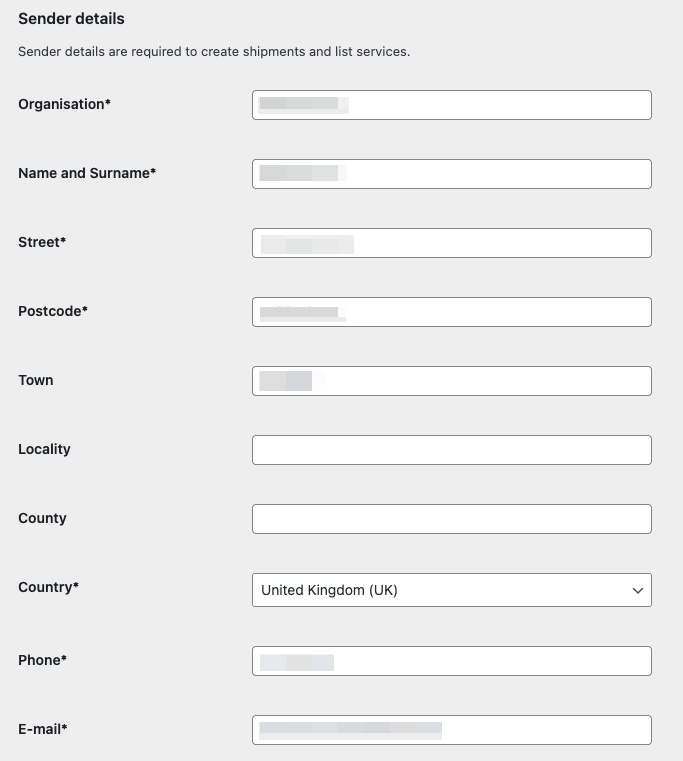Viewport: 683px width, 761px height.
Task: Click the "Organisation*" label text
Action: [64, 104]
